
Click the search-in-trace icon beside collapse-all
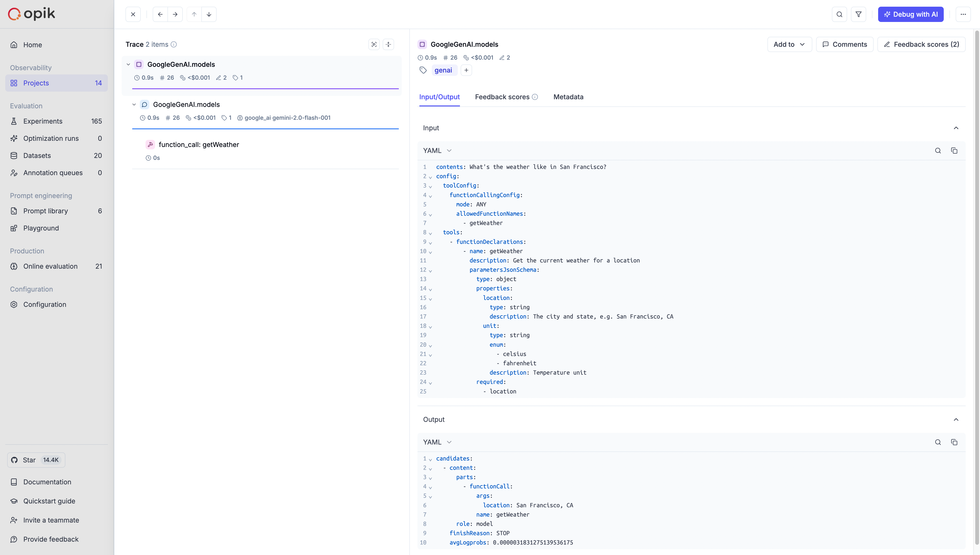tap(374, 44)
